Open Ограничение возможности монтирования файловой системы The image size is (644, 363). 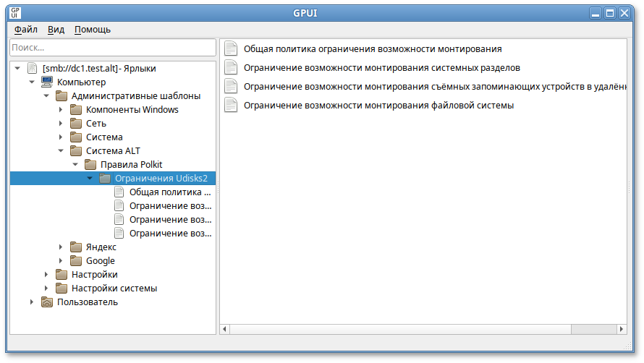click(x=378, y=105)
